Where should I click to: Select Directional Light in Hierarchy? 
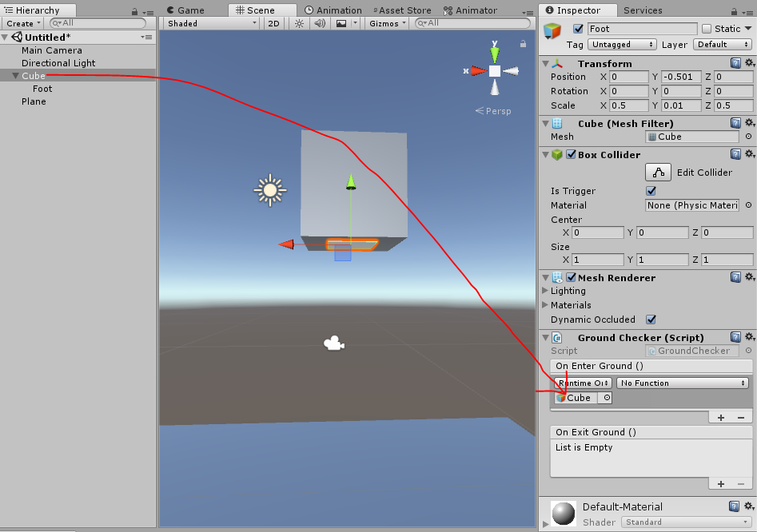pyautogui.click(x=58, y=63)
